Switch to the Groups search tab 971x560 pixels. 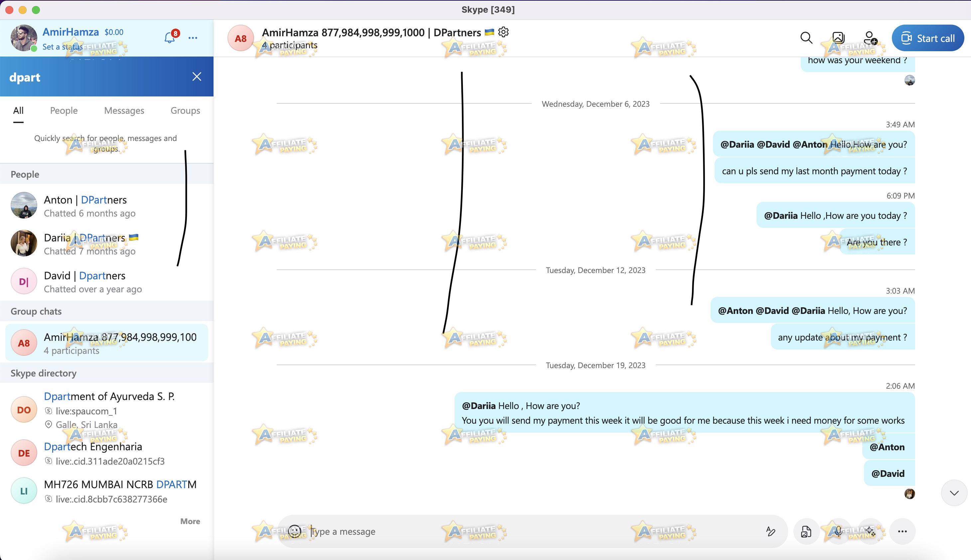pos(185,111)
